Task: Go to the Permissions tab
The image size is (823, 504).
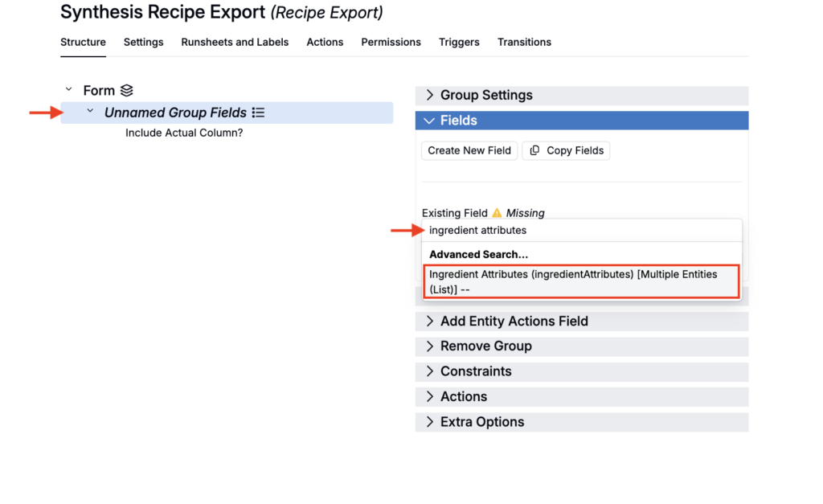Action: 391,42
